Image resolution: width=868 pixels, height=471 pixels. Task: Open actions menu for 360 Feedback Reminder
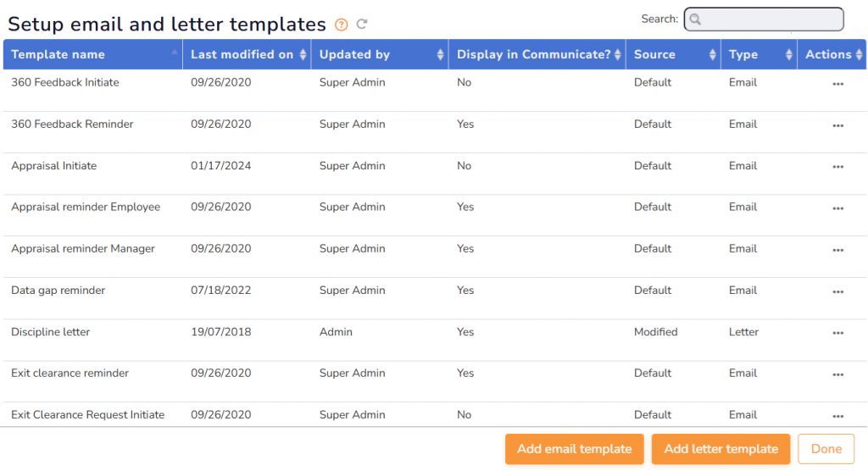(837, 125)
